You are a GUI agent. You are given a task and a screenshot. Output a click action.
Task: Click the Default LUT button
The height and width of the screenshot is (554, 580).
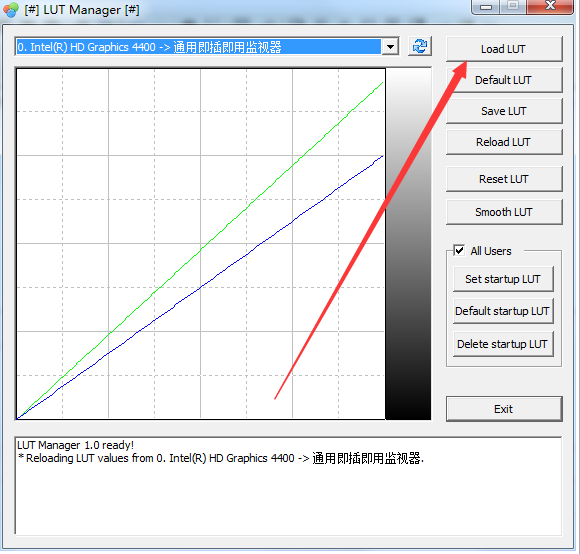click(504, 80)
